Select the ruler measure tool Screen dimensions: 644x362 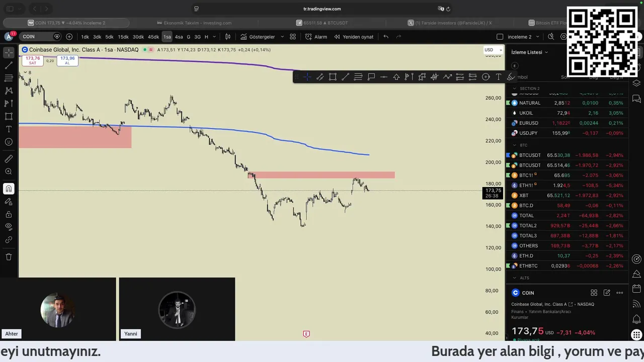9,159
